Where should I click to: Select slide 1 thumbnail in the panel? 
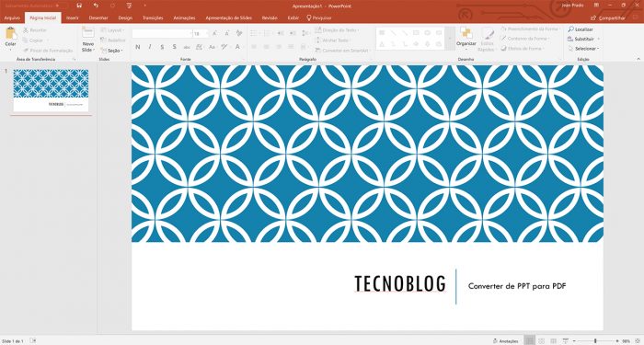51,90
